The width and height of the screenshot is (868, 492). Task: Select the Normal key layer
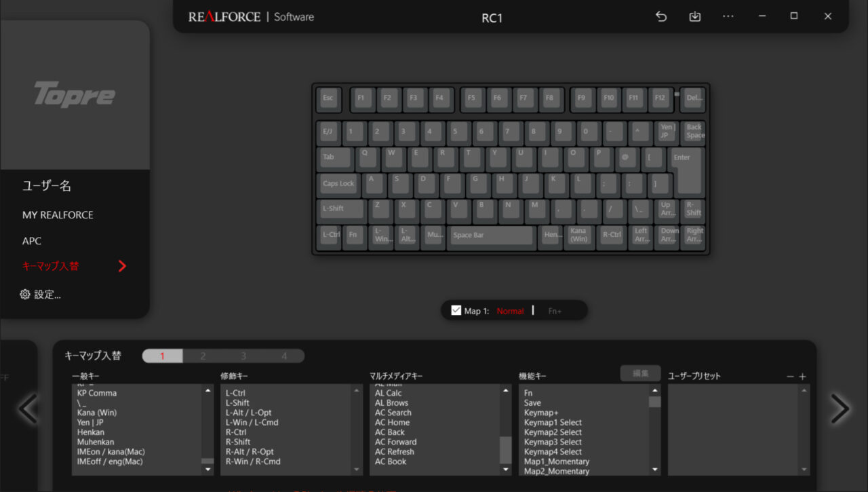pyautogui.click(x=510, y=311)
